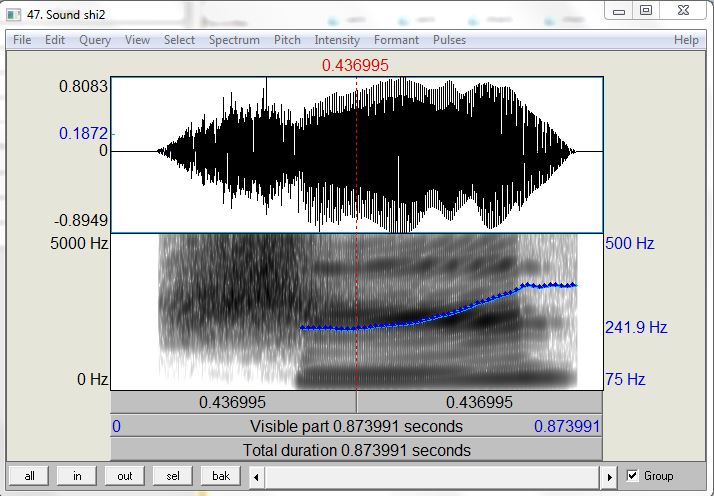Image resolution: width=714 pixels, height=496 pixels.
Task: Open the Select menu
Action: tap(179, 40)
